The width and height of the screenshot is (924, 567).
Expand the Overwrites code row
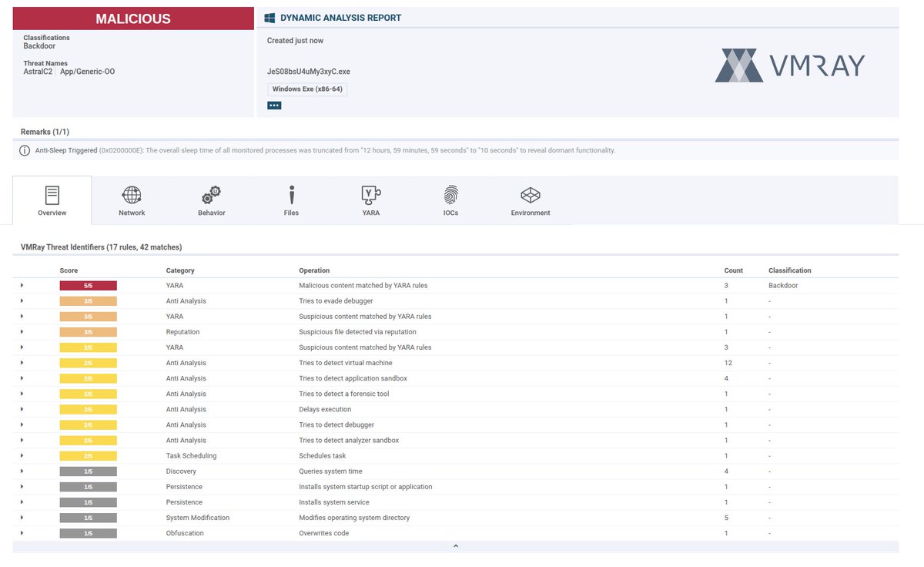[x=22, y=533]
